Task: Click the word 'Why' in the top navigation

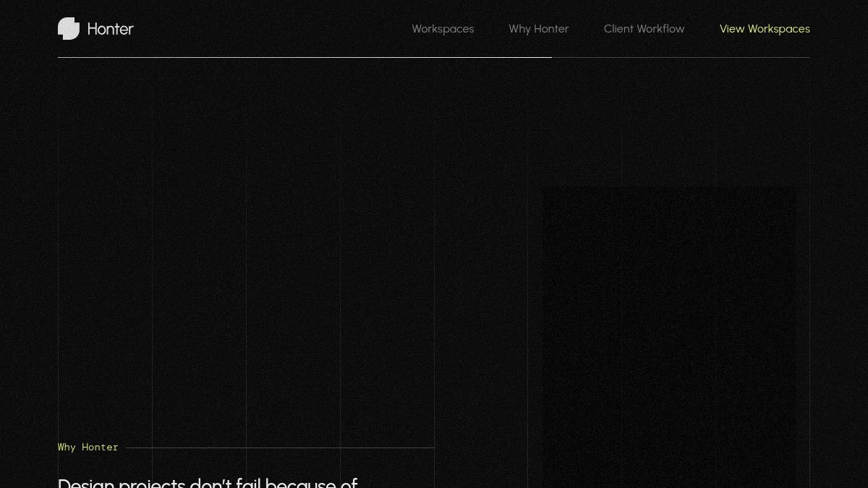Action: pos(519,29)
